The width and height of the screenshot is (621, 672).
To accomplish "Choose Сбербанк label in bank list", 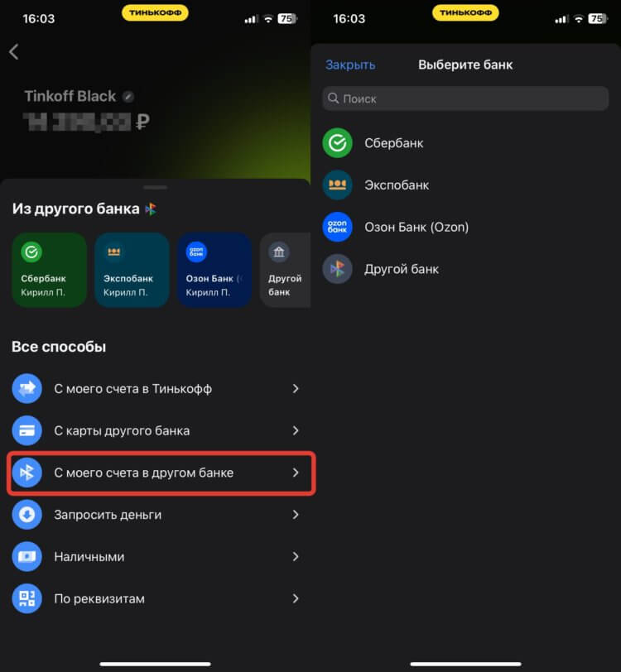I will pyautogui.click(x=393, y=143).
